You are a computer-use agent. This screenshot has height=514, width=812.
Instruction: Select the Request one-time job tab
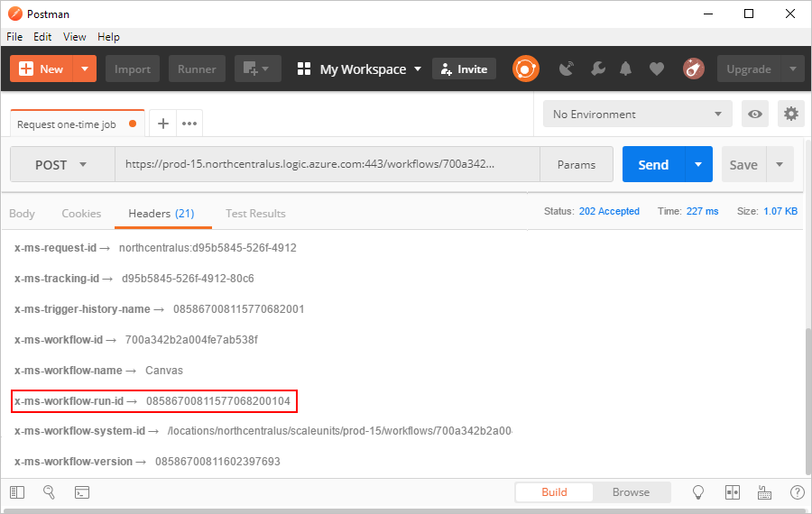coord(78,124)
